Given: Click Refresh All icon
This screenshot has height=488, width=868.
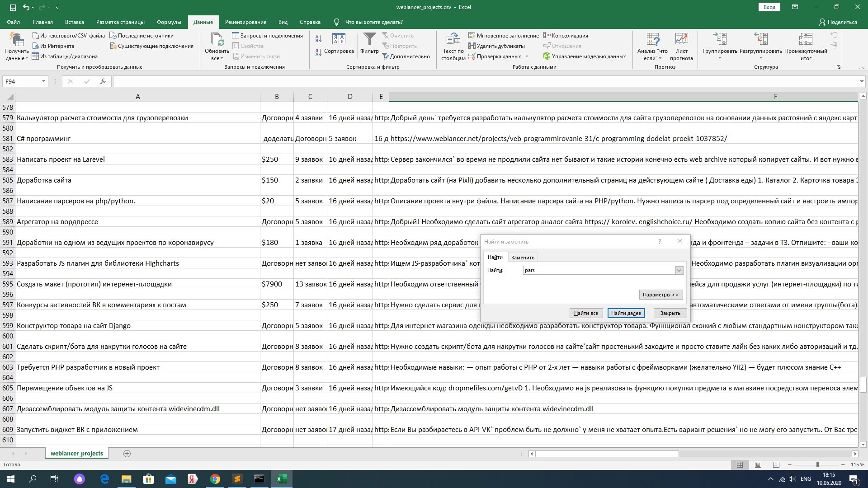Looking at the screenshot, I should [217, 40].
